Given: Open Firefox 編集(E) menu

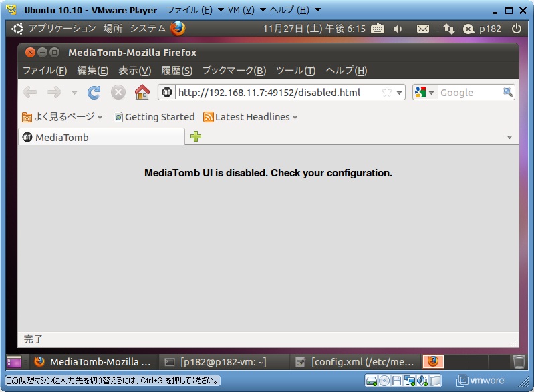Looking at the screenshot, I should (93, 70).
